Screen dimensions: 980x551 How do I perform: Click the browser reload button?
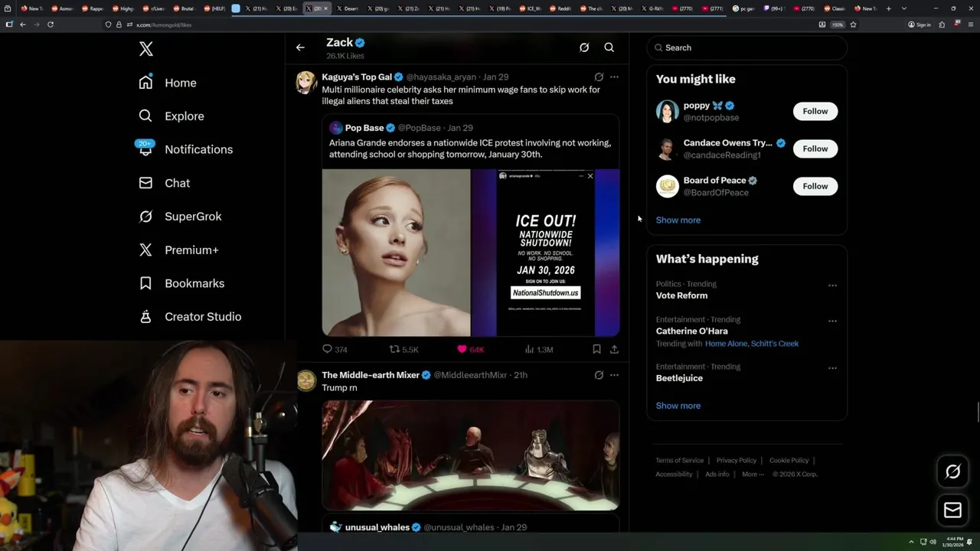click(x=51, y=24)
